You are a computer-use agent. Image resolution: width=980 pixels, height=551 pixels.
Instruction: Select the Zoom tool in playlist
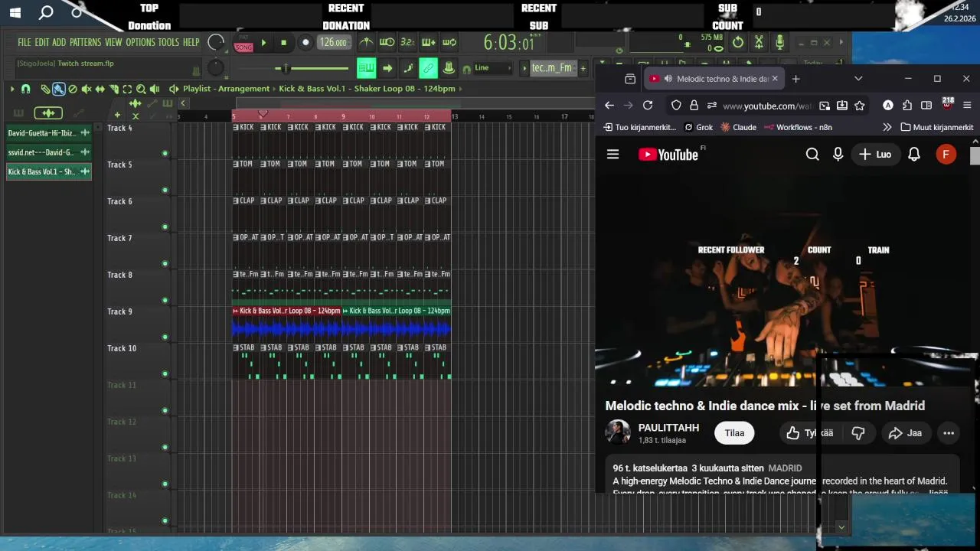coord(142,89)
